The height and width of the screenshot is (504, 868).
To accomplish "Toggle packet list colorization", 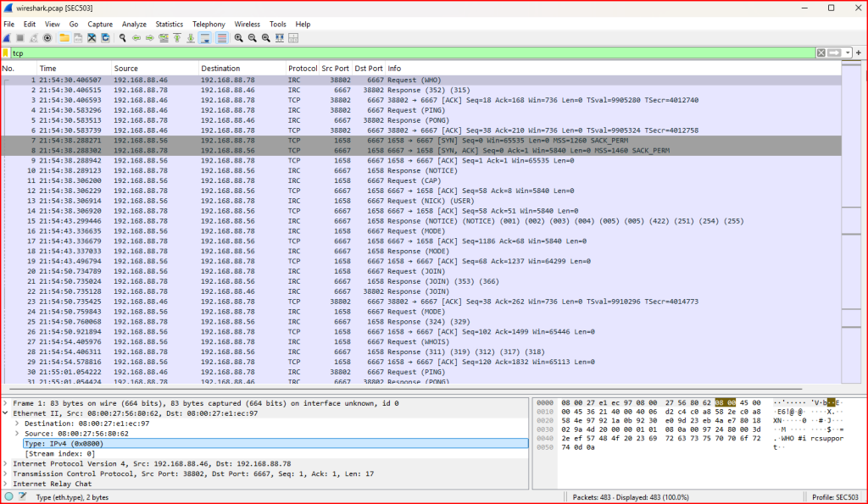I will click(x=222, y=38).
